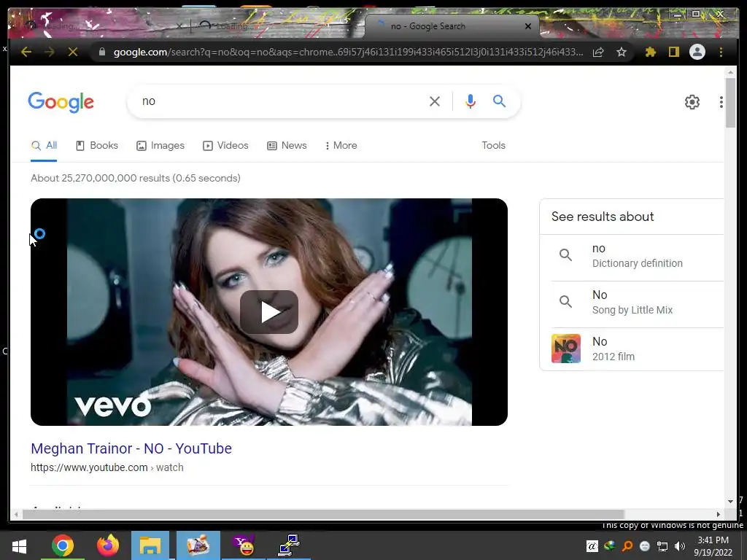
Task: Submit search with magnifier icon
Action: (x=499, y=101)
